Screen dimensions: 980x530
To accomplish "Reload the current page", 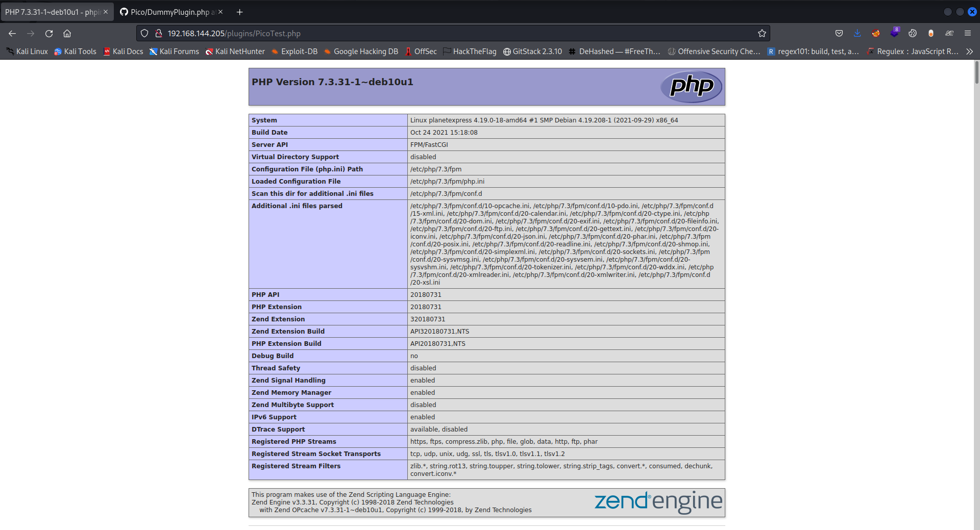I will click(49, 33).
